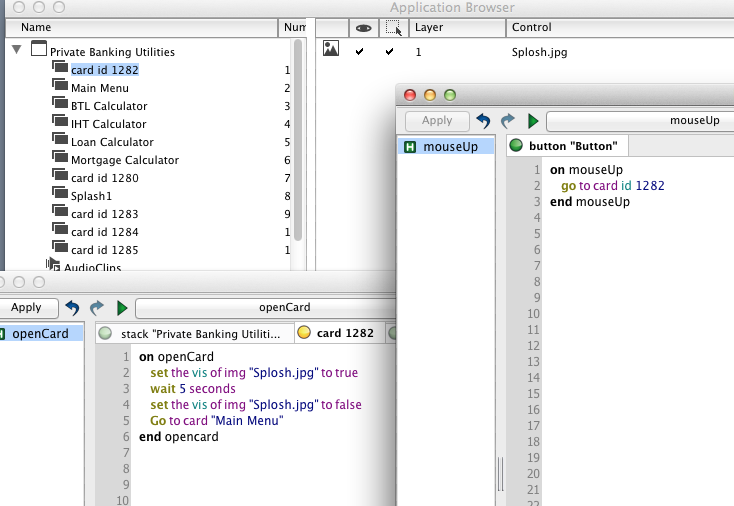Click the eye column header

(x=363, y=28)
